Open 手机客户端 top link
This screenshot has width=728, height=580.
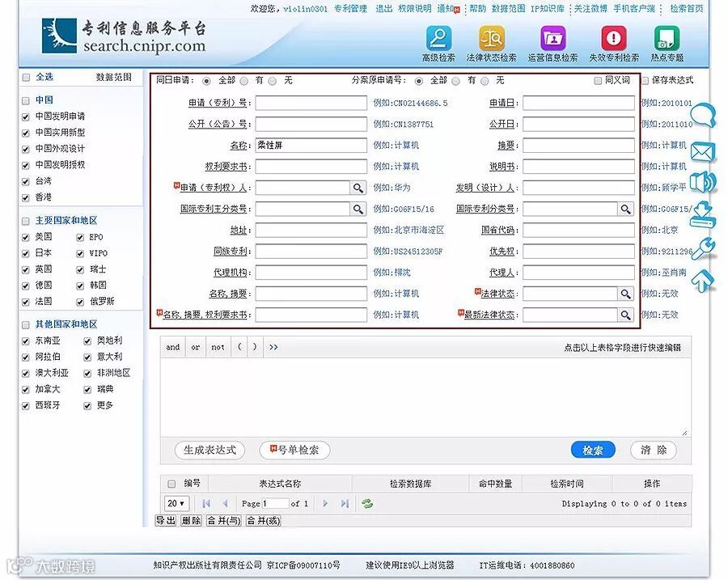point(633,8)
